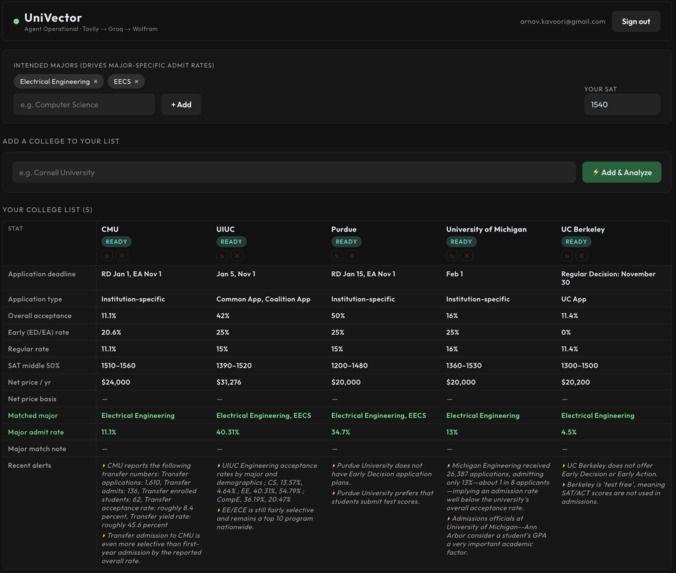
Task: Select the CMU column header
Action: 110,229
